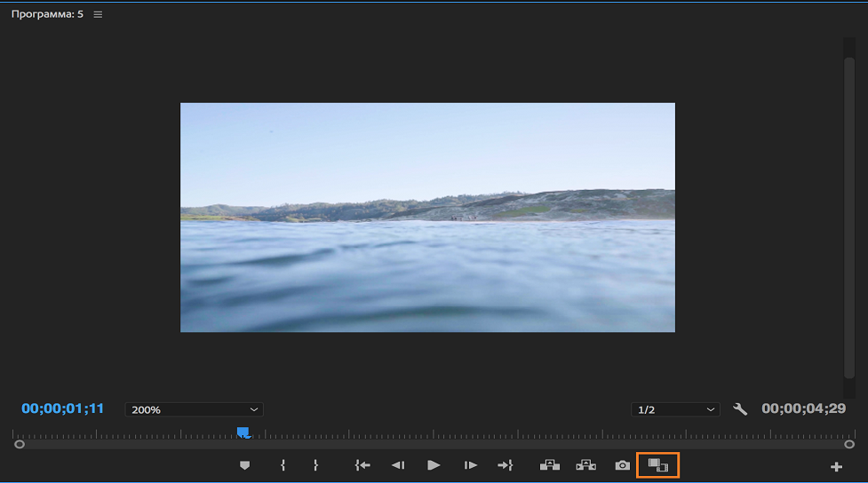The width and height of the screenshot is (868, 483).
Task: Open the Program panel hamburger menu
Action: pos(98,15)
